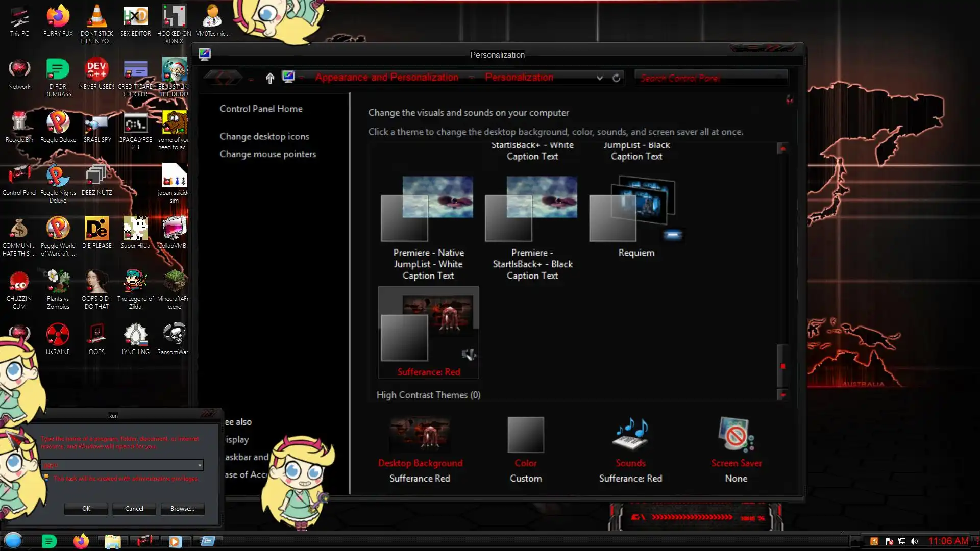Open File Explorer from the taskbar
The width and height of the screenshot is (980, 551).
112,541
